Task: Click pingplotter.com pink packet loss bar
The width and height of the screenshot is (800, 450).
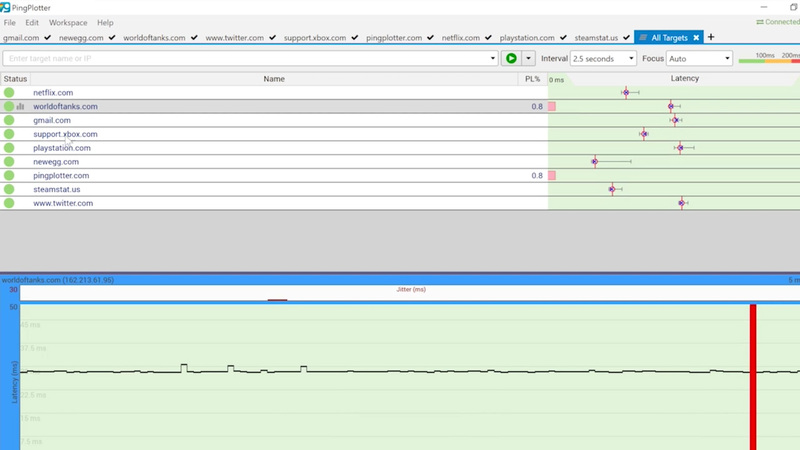Action: pos(552,175)
